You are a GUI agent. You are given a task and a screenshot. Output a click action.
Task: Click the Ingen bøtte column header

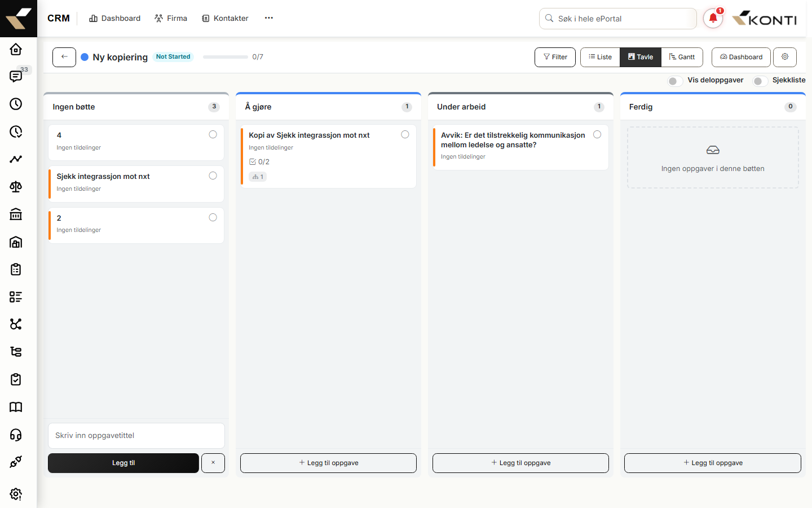tap(136, 107)
